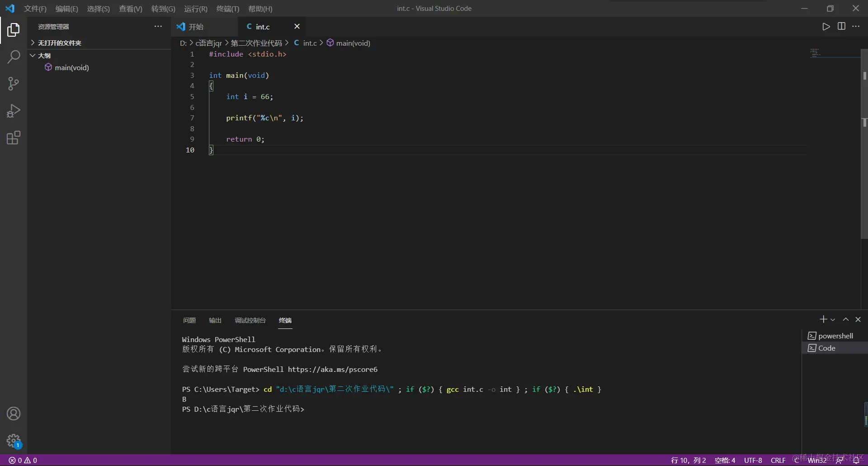Click line number 1 in the gutter
The height and width of the screenshot is (466, 868).
(x=192, y=54)
